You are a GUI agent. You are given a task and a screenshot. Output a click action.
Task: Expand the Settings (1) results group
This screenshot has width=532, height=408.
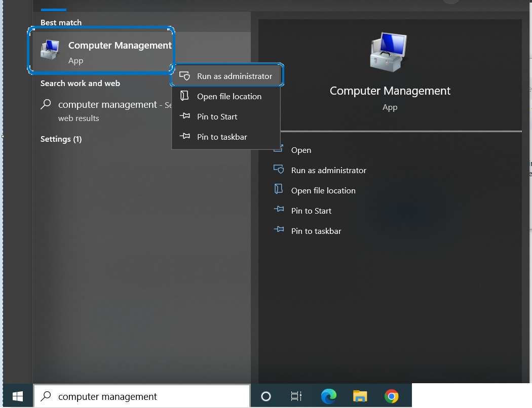tap(61, 139)
